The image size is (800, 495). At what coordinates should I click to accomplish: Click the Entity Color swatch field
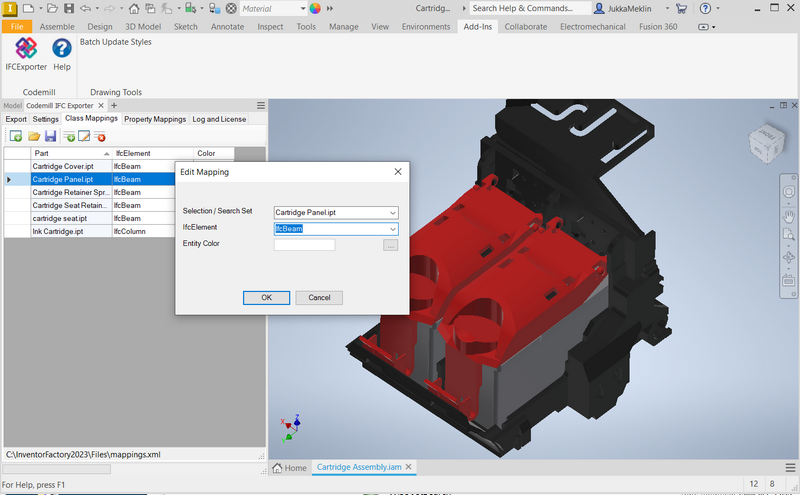click(x=305, y=244)
